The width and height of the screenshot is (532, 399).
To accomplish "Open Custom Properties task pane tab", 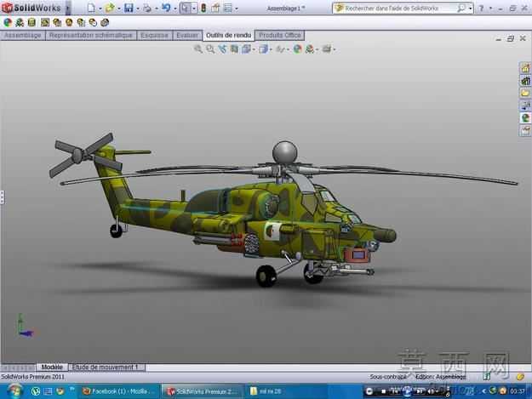I will coord(525,130).
